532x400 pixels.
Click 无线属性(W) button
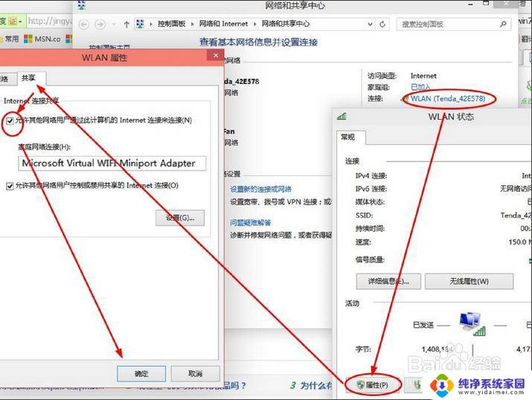click(x=469, y=281)
